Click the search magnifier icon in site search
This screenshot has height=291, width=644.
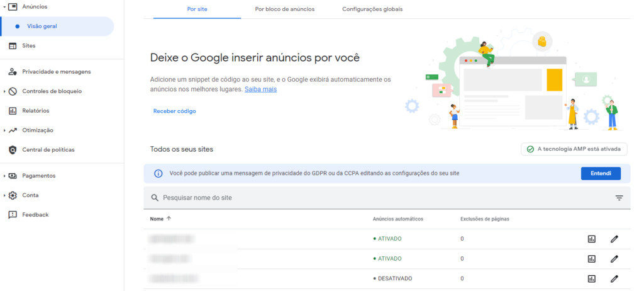point(155,198)
